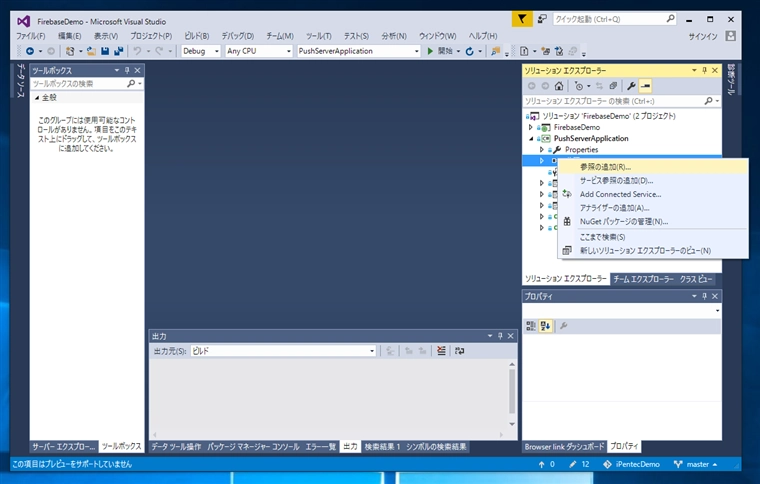
Task: Click the Output panel vertical scrollbar
Action: [x=512, y=394]
